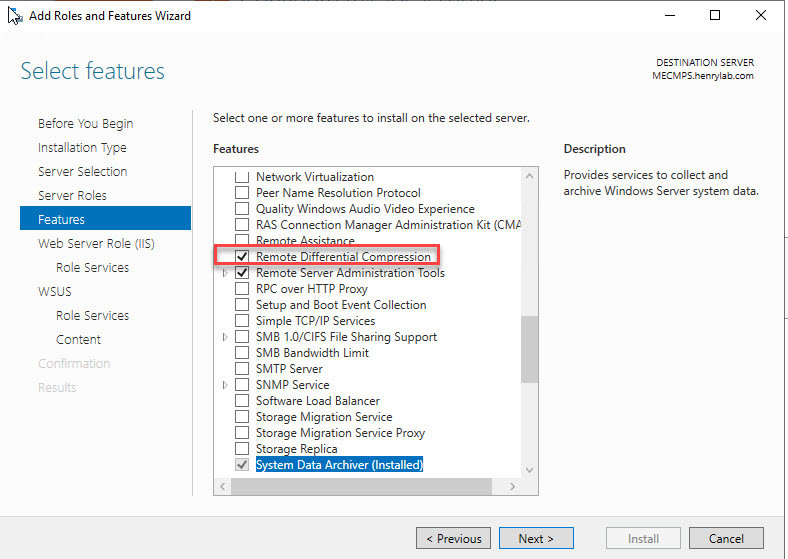Select Network Virtualization checkbox
The height and width of the screenshot is (559, 788).
(x=241, y=177)
